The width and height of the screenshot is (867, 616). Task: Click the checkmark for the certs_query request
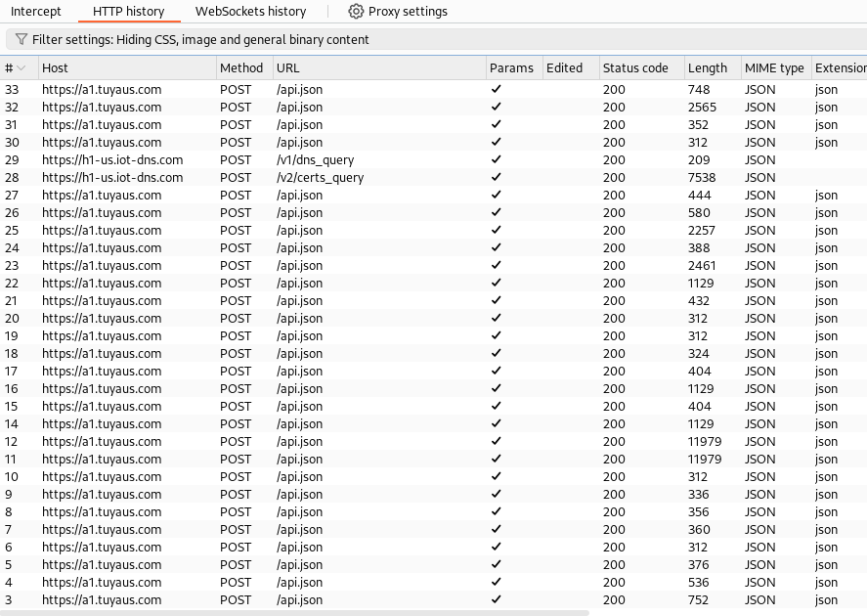pos(496,177)
